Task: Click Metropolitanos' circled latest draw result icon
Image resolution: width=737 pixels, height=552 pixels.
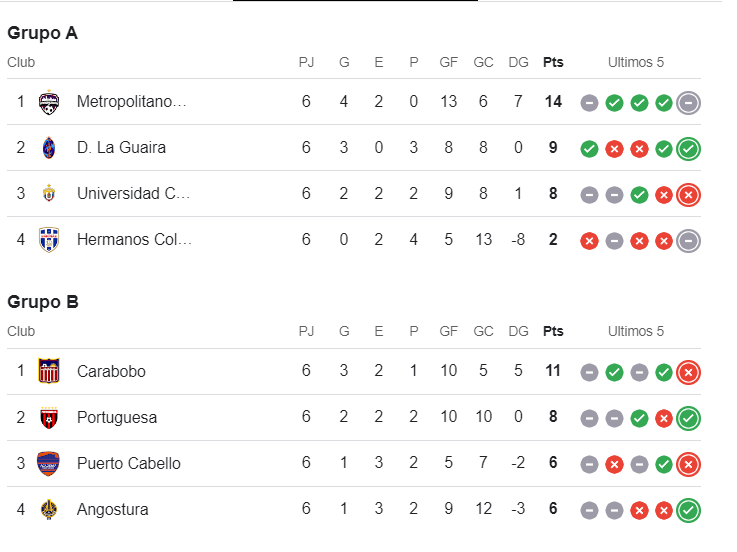Action: [x=688, y=102]
